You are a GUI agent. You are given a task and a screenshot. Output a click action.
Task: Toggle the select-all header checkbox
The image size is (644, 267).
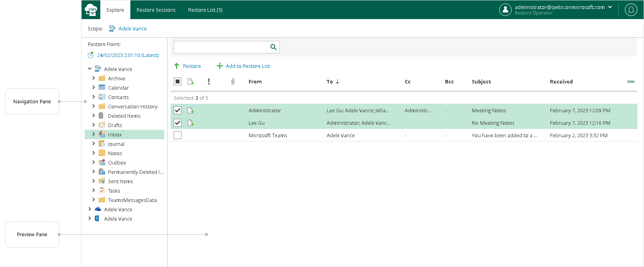[178, 81]
